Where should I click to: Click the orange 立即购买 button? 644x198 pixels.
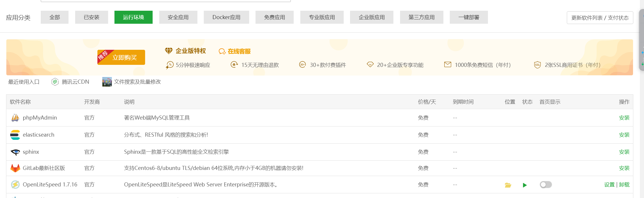(x=121, y=57)
